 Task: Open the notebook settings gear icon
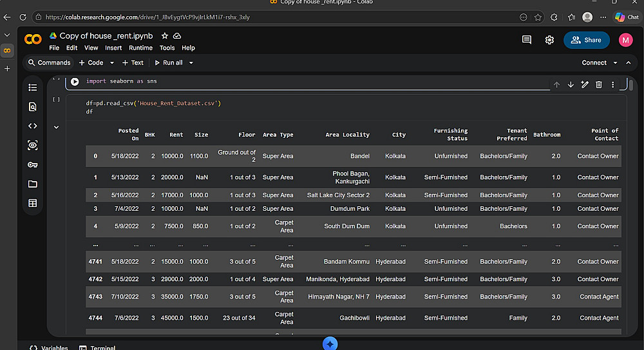[549, 40]
